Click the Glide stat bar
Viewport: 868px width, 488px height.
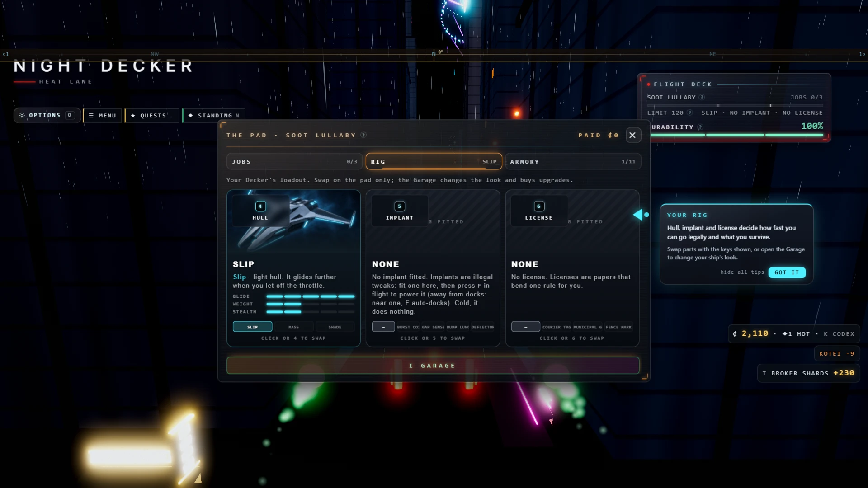310,296
